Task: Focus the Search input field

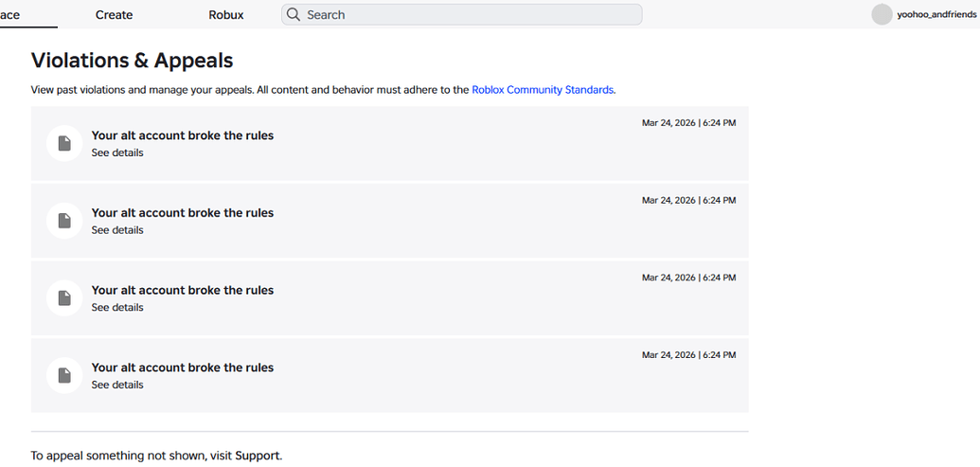Action: point(462,14)
